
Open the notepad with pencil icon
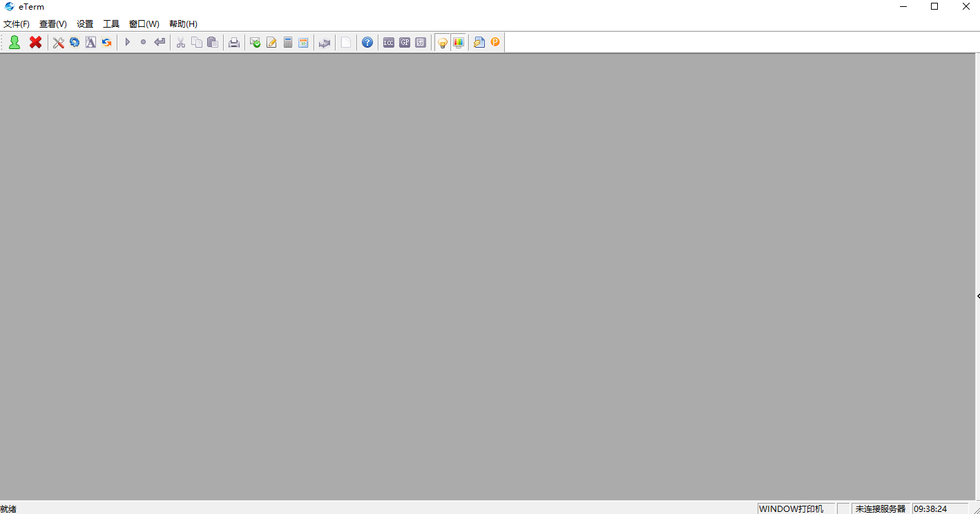[271, 43]
